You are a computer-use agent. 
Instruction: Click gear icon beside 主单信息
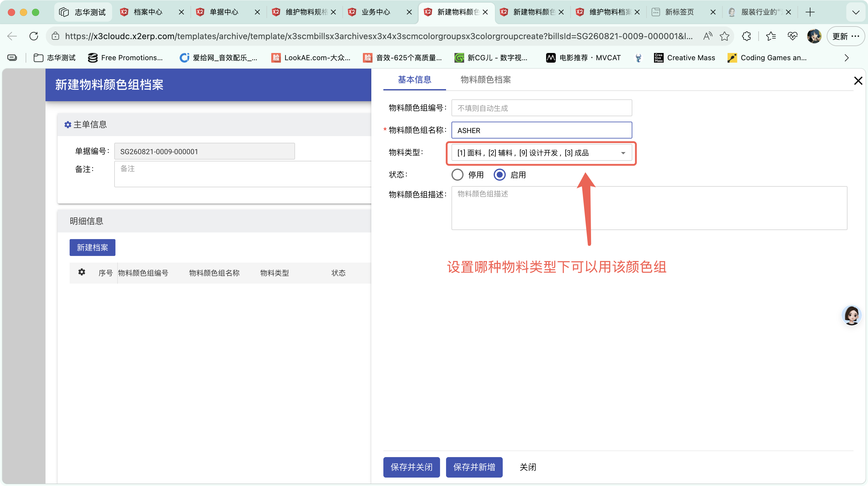coord(68,125)
